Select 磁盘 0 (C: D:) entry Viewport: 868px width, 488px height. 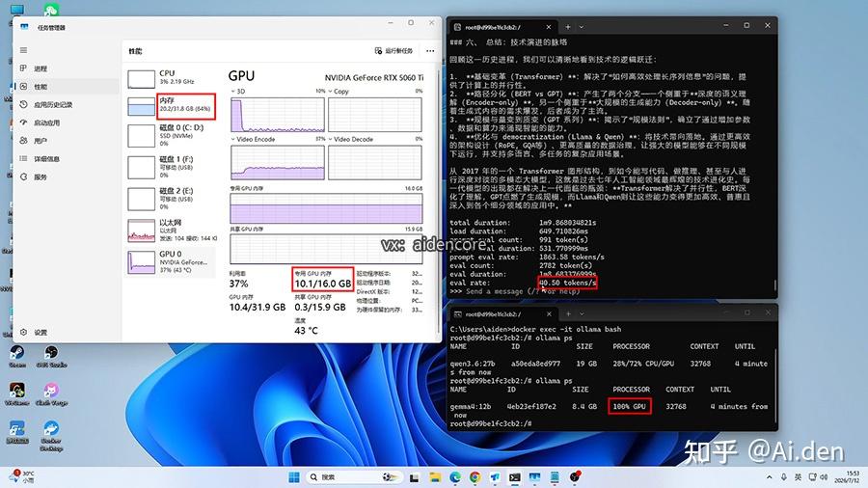pos(171,136)
